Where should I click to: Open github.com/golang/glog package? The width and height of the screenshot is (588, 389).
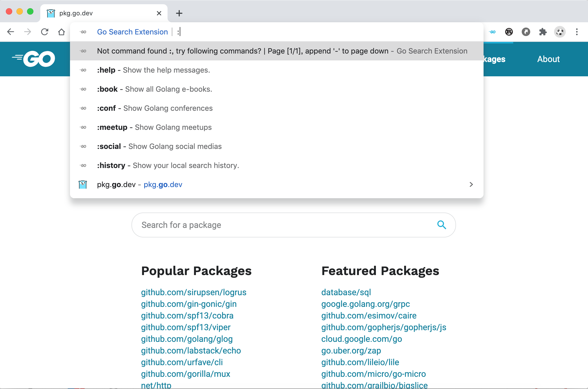pos(187,339)
